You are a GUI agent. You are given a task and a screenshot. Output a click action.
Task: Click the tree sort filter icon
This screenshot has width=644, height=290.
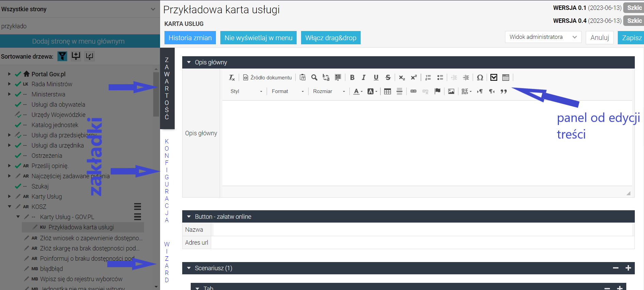tap(62, 56)
